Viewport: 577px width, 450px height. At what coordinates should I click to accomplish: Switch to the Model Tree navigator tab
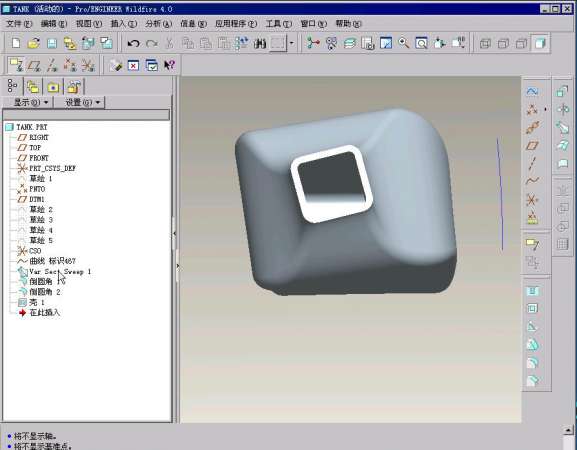tap(13, 86)
